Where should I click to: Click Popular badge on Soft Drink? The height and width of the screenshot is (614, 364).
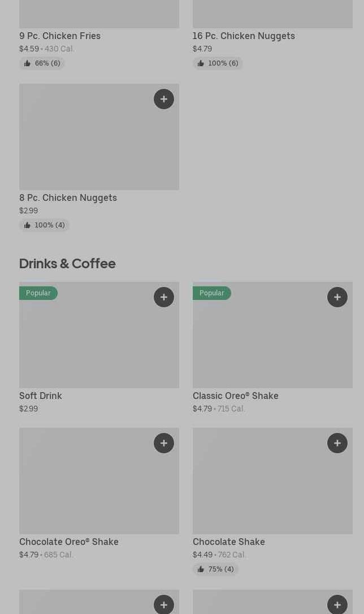pyautogui.click(x=38, y=293)
